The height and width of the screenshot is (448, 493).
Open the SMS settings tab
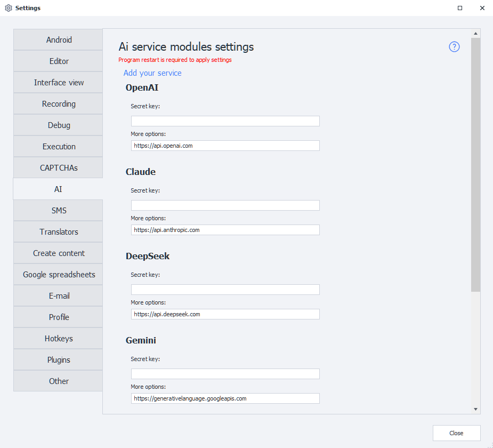point(58,211)
